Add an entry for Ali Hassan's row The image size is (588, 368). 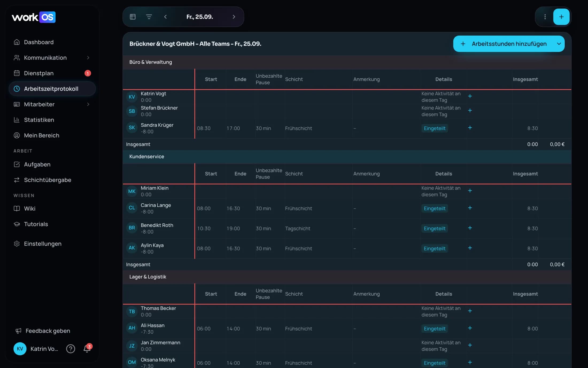[x=470, y=328]
